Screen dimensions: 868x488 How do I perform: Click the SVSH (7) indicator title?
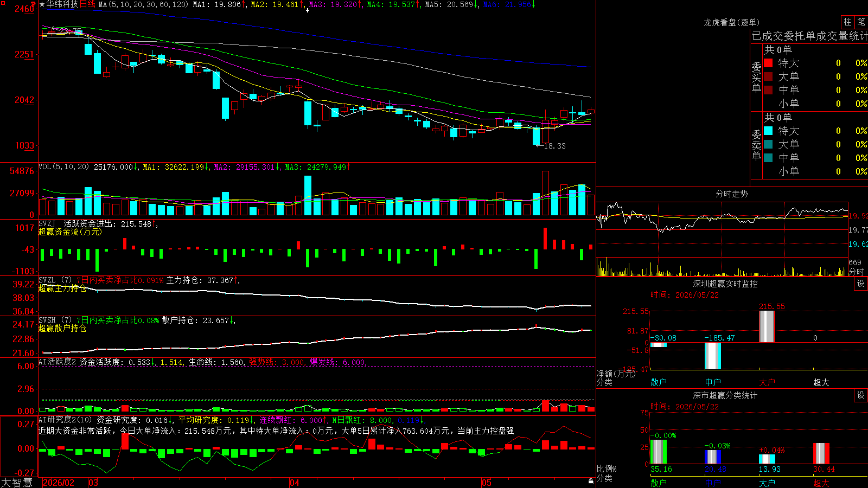click(55, 320)
